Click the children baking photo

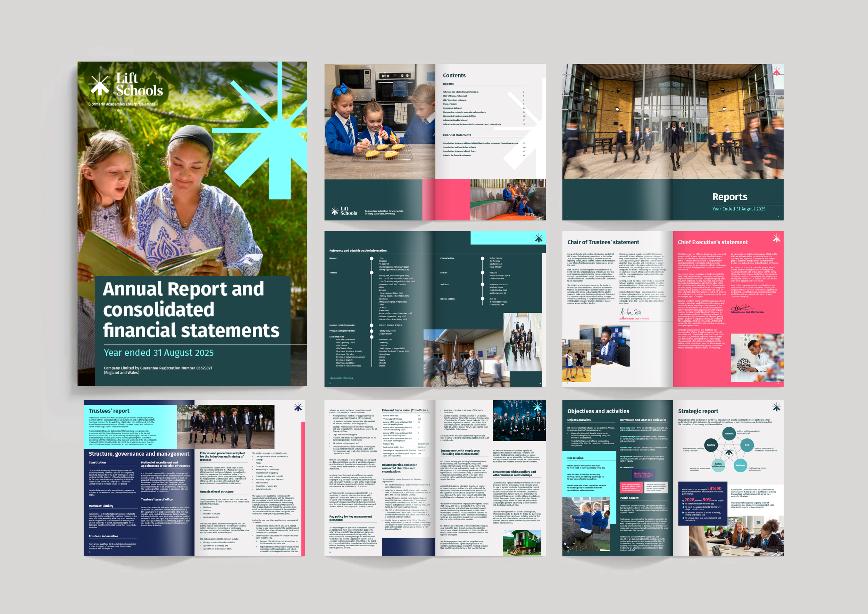[x=379, y=121]
